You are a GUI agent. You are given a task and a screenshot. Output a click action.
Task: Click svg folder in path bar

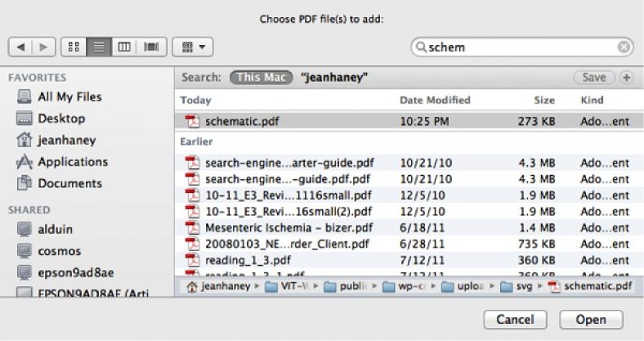click(x=517, y=286)
